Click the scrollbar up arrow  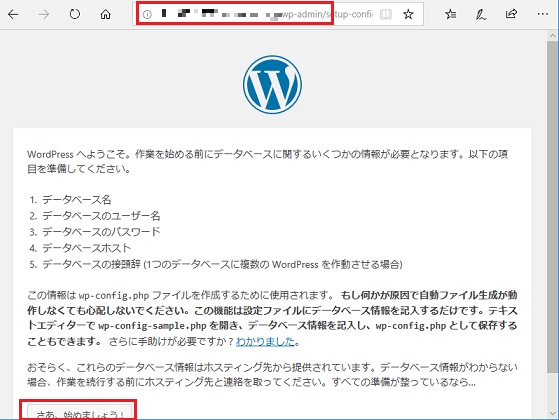[553, 36]
